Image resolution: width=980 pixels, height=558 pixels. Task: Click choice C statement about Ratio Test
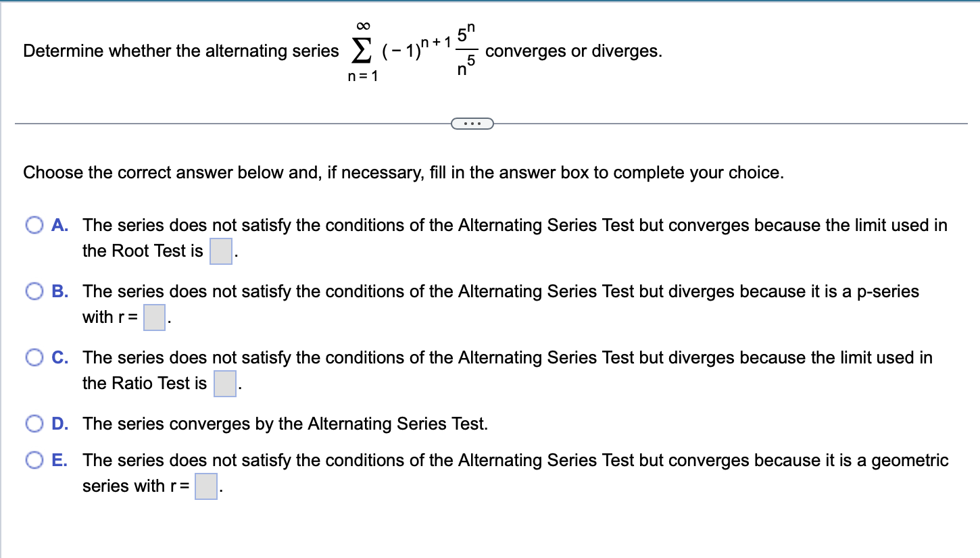[x=507, y=357]
